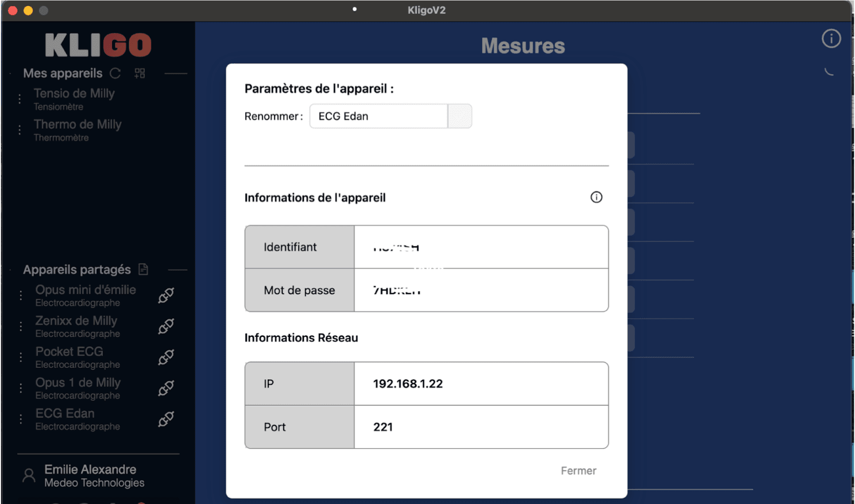Click the info icon beside Informations de l'appareil
The image size is (855, 504).
click(x=596, y=197)
